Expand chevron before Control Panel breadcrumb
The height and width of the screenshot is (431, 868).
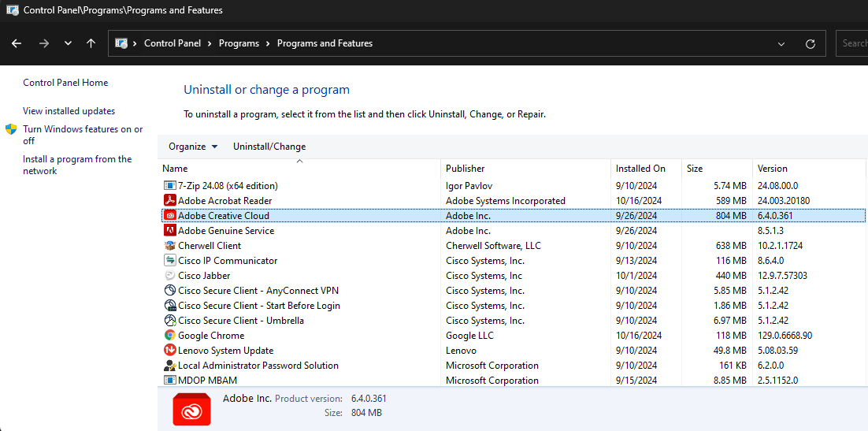(x=135, y=43)
